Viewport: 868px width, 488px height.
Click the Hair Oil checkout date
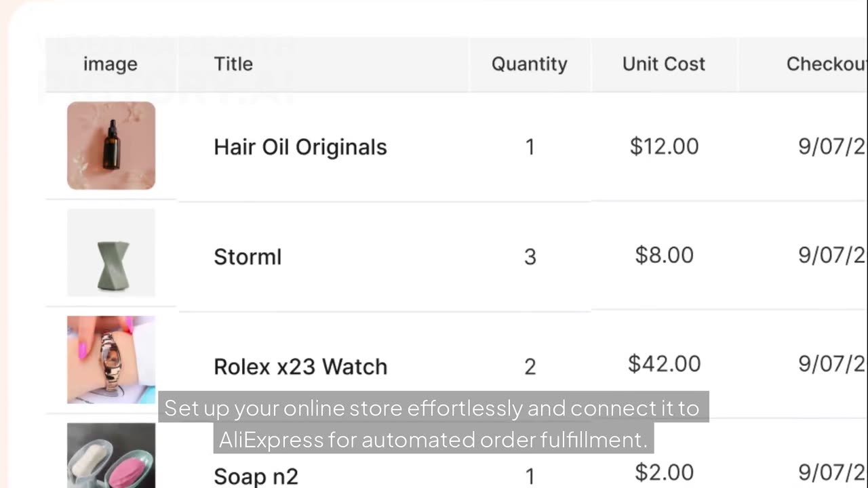[x=831, y=146]
